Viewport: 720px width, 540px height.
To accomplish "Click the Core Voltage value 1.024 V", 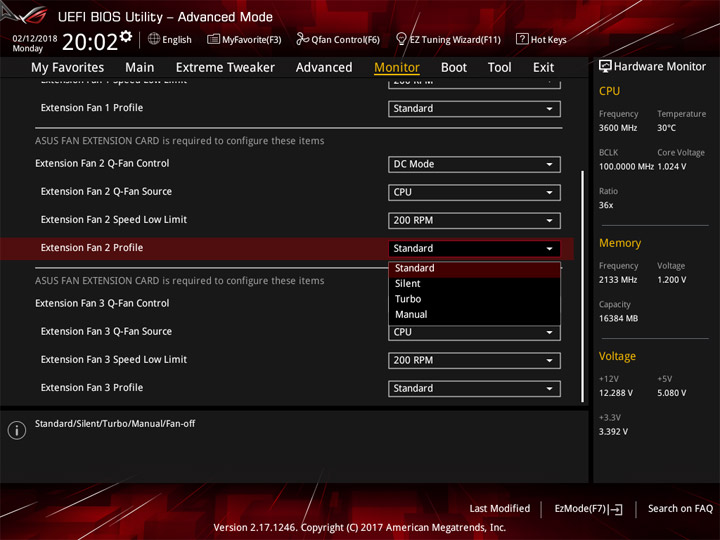I will click(x=672, y=167).
